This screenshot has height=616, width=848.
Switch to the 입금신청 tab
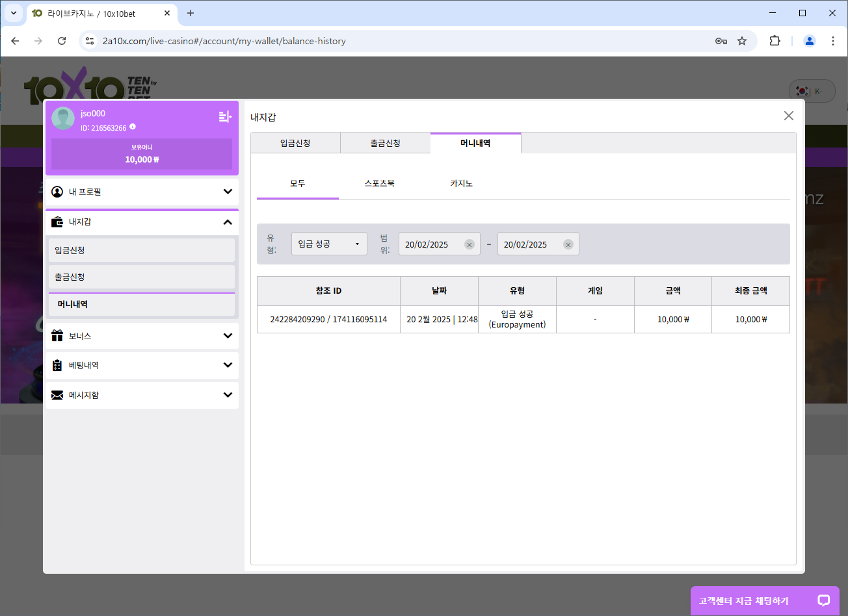pos(295,143)
